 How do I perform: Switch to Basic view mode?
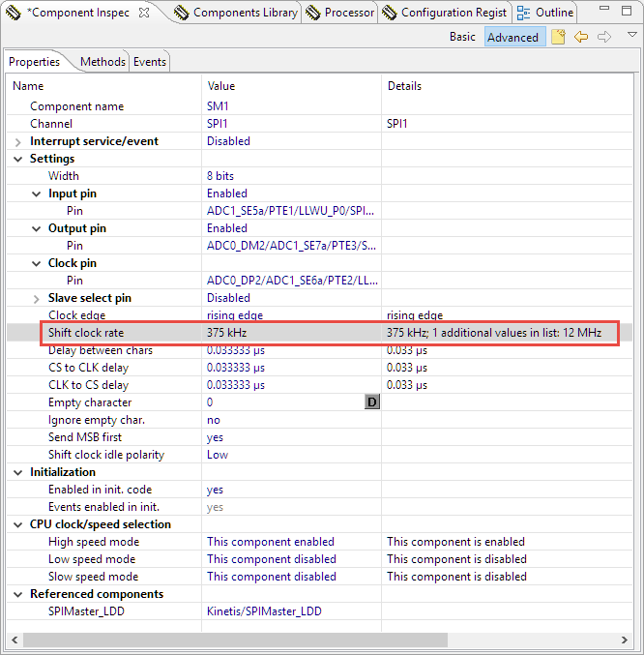(x=462, y=37)
